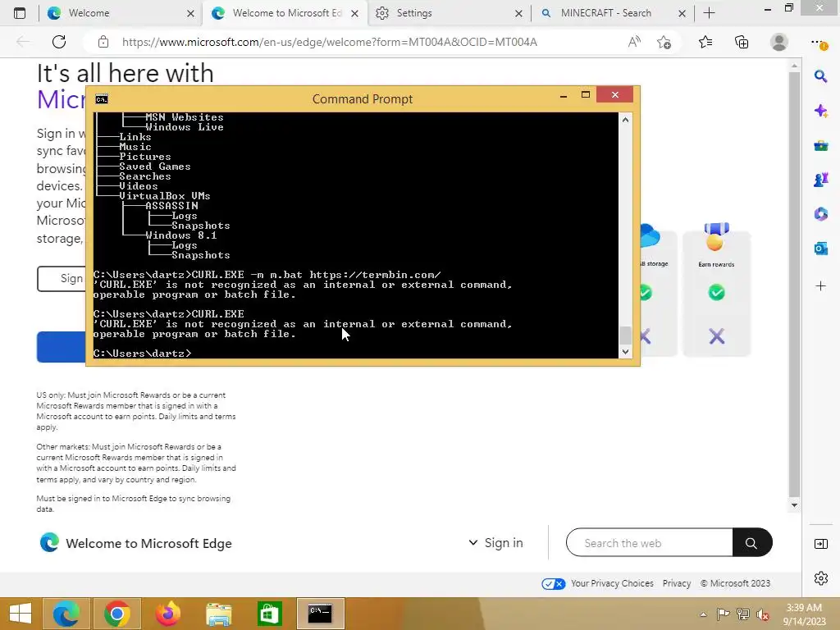Image resolution: width=840 pixels, height=630 pixels.
Task: Open Favorites list icon
Action: (705, 42)
